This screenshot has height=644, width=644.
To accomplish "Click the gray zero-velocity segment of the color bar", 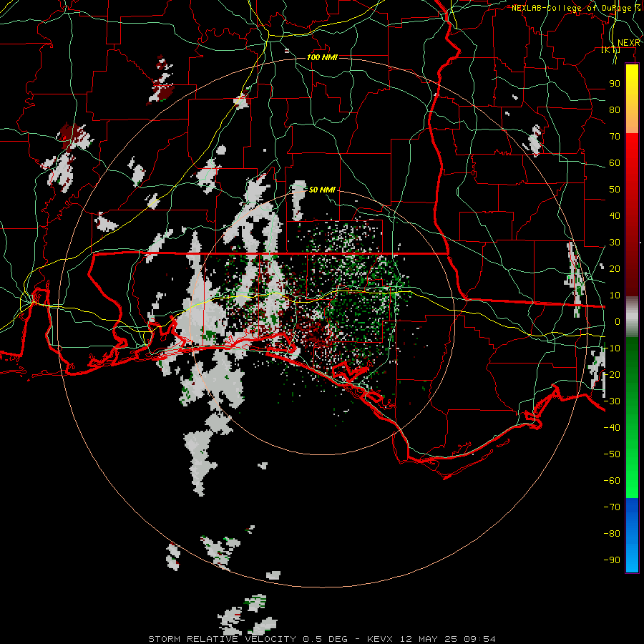I will point(632,317).
